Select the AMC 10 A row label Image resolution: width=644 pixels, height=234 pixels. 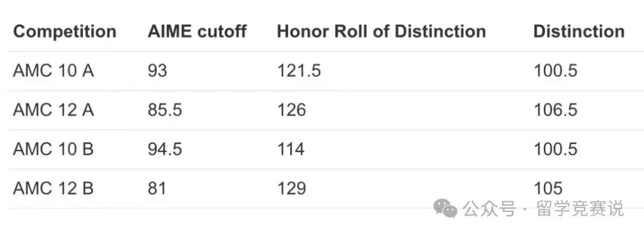(54, 71)
